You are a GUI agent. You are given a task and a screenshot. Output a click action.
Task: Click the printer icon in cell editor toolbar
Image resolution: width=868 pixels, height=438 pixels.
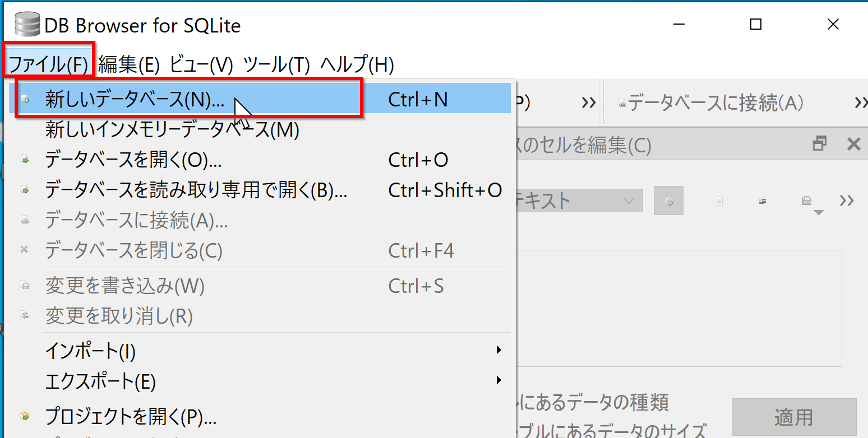click(x=807, y=200)
